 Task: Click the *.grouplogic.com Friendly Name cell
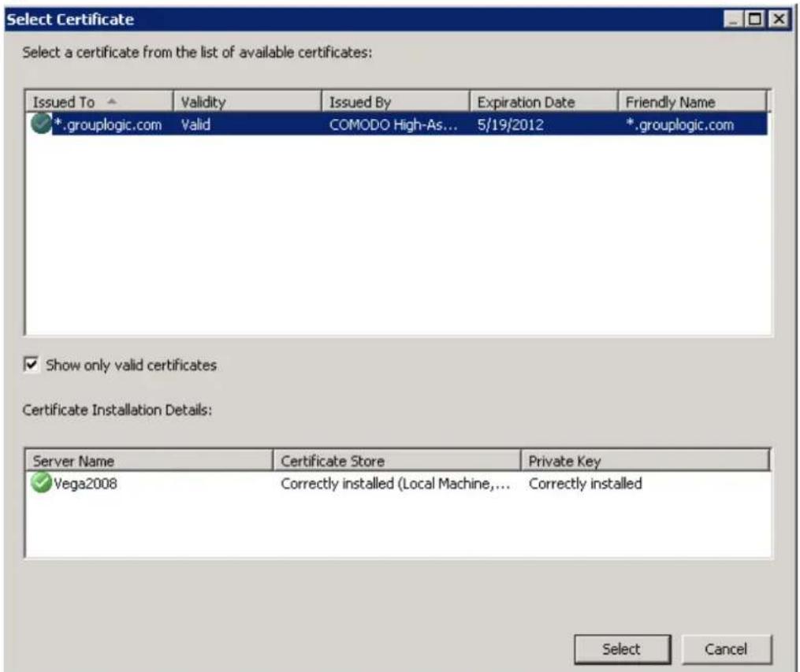[x=680, y=124]
